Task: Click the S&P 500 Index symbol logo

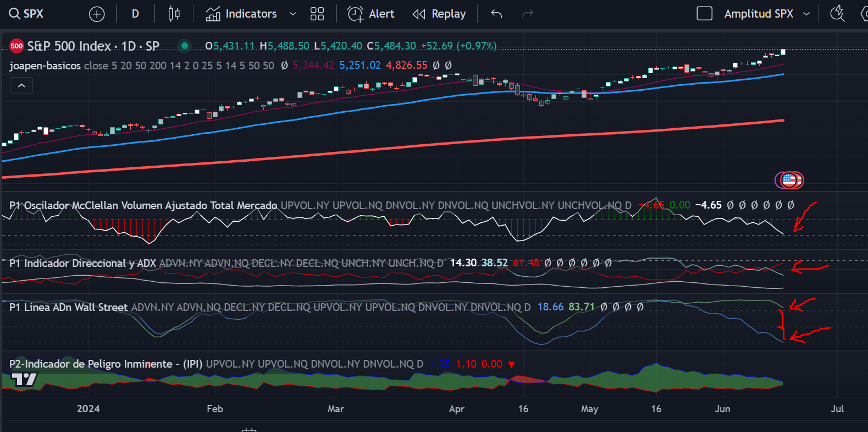Action: pos(16,46)
